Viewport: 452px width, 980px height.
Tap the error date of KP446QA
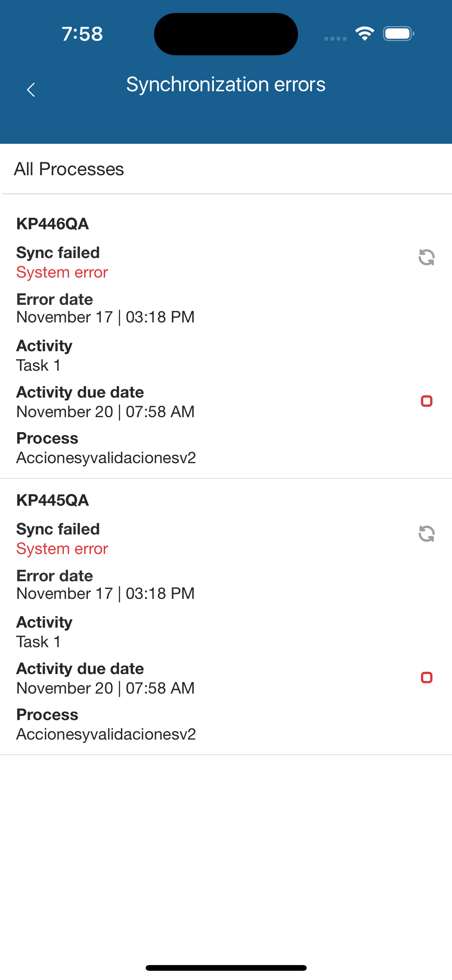click(x=105, y=317)
